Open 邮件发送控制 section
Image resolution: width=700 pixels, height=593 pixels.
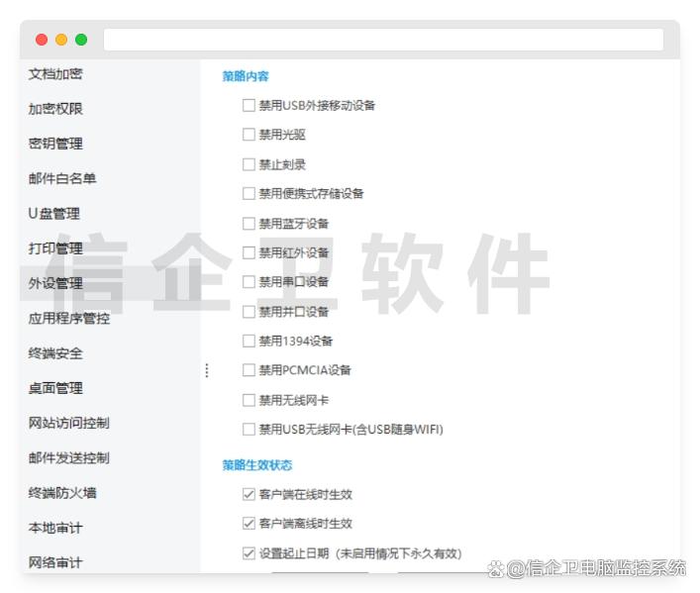(x=68, y=457)
